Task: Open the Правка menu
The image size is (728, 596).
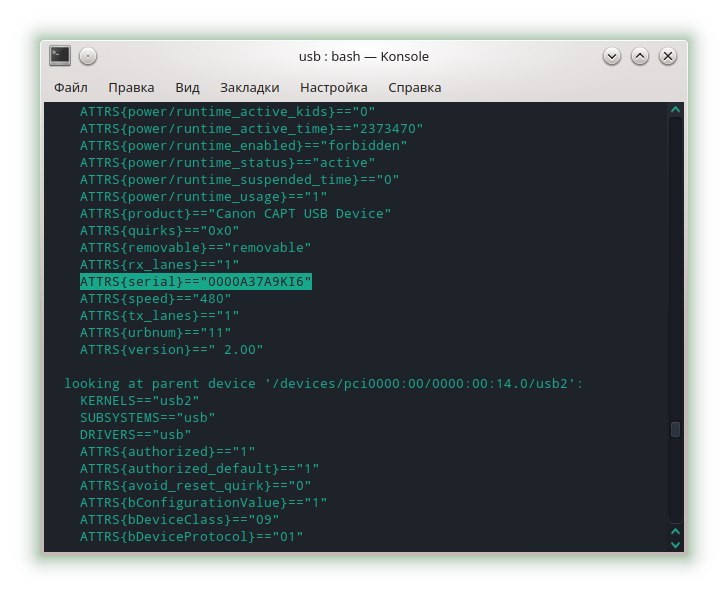Action: pyautogui.click(x=131, y=87)
